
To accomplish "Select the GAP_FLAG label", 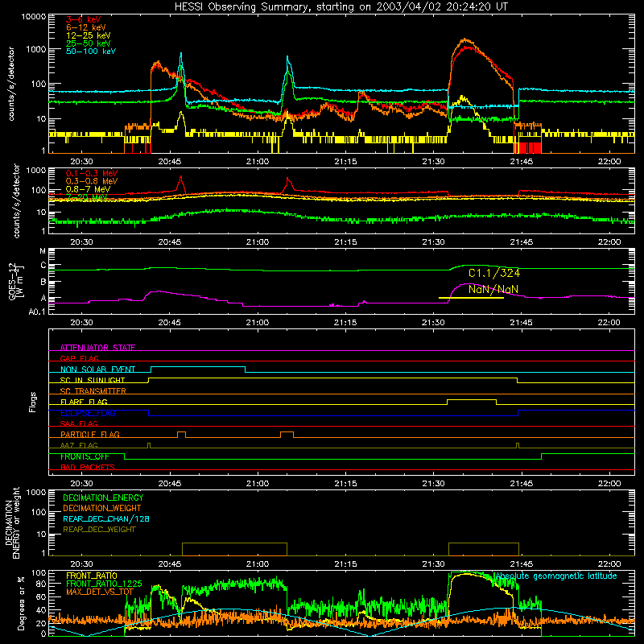I will [79, 358].
